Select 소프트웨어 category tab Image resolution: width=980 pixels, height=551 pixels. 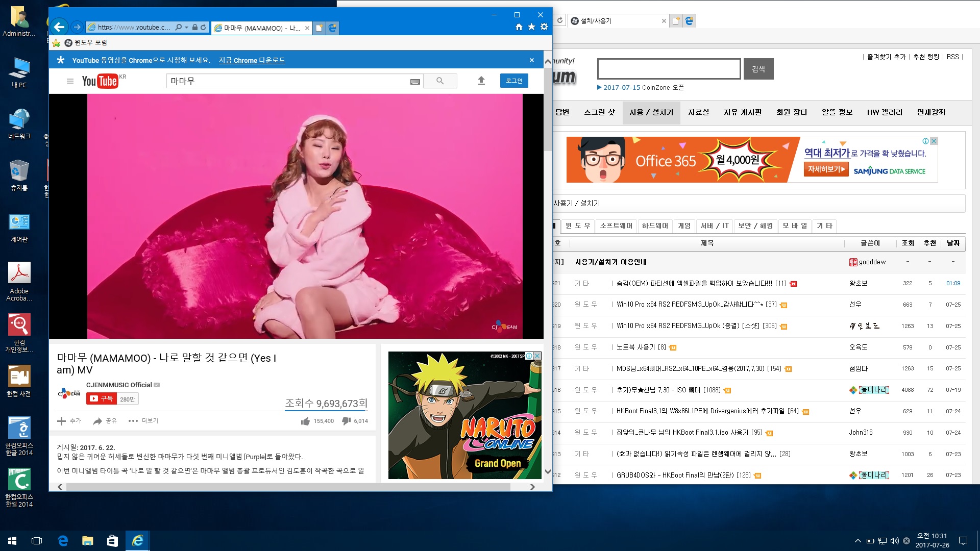coord(616,226)
